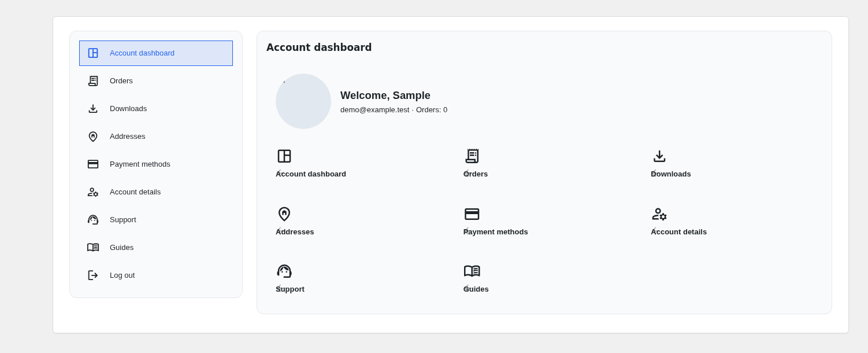Click the demo@example.test email text
Screen dimensions: 868x353
(374, 110)
